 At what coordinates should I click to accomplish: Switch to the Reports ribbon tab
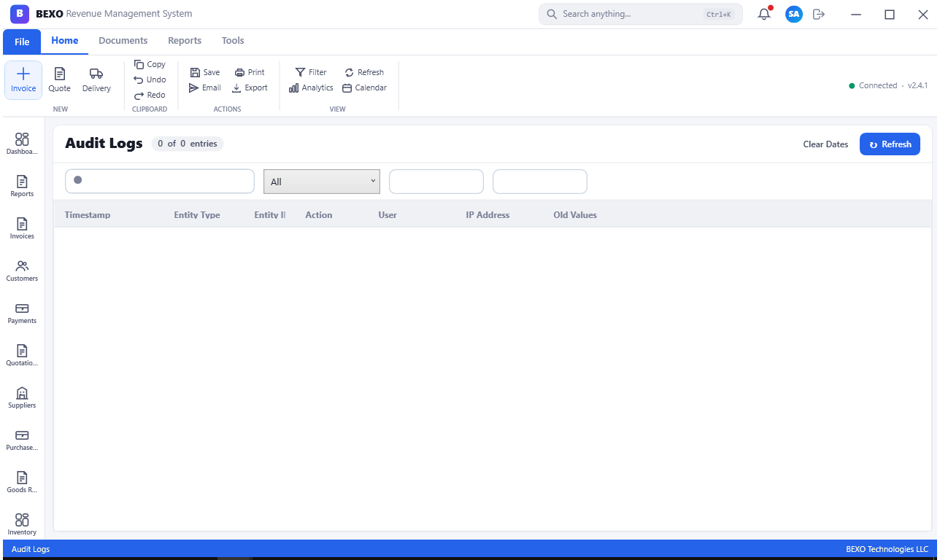(185, 41)
